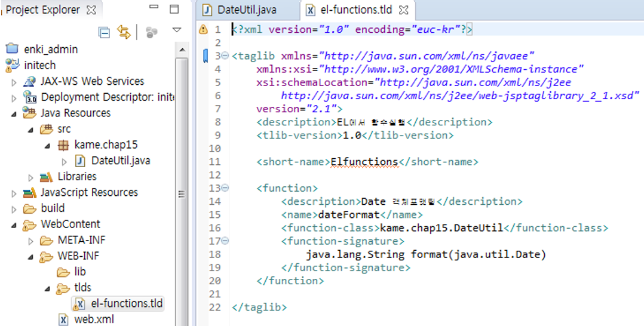Click the underlined Elfunctions text on line 11

pyautogui.click(x=364, y=162)
